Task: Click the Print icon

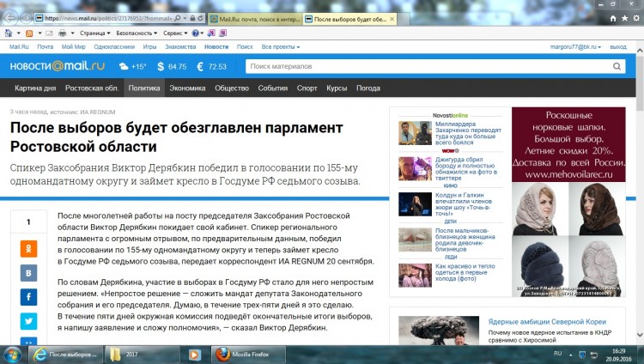Action: click(63, 33)
